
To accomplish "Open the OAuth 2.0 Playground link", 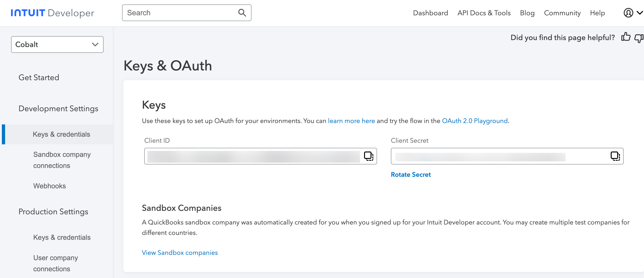I will 475,121.
